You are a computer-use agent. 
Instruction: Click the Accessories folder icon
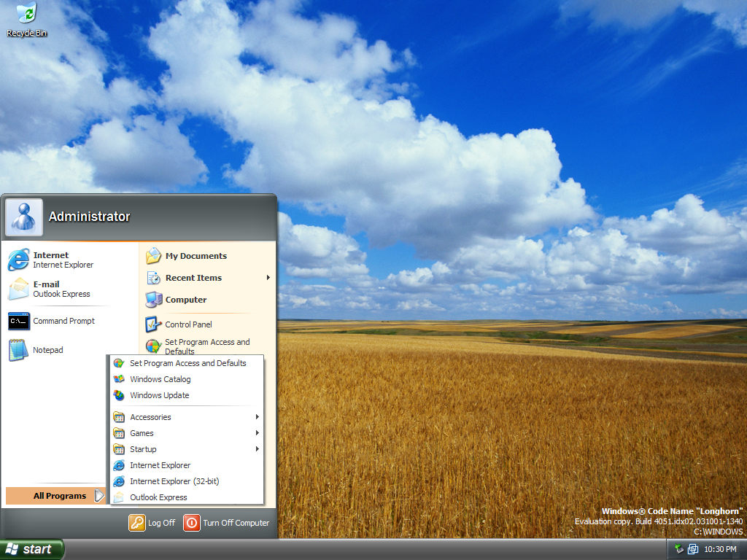[x=119, y=417]
